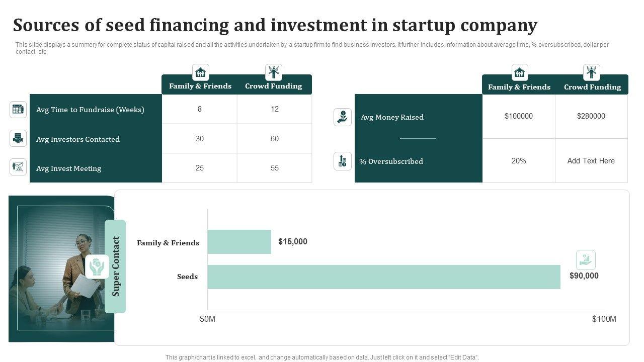Select the Seeds bar in the chart
The image size is (644, 362).
(x=383, y=277)
